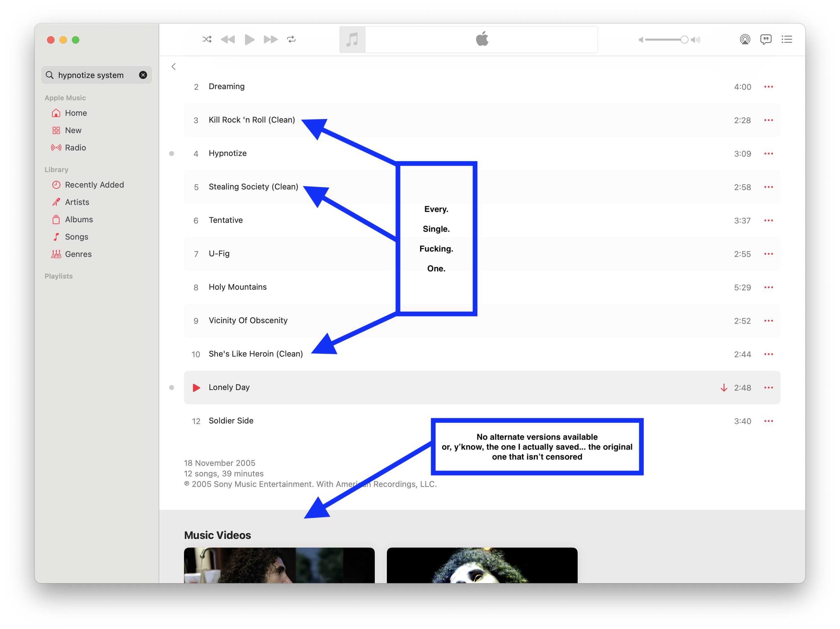Adjust the volume slider knob

point(684,40)
